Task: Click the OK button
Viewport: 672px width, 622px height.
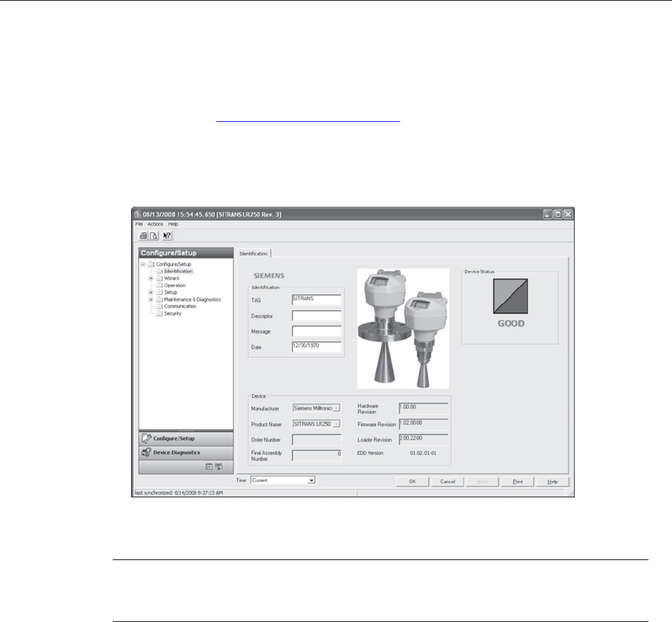Action: 413,482
